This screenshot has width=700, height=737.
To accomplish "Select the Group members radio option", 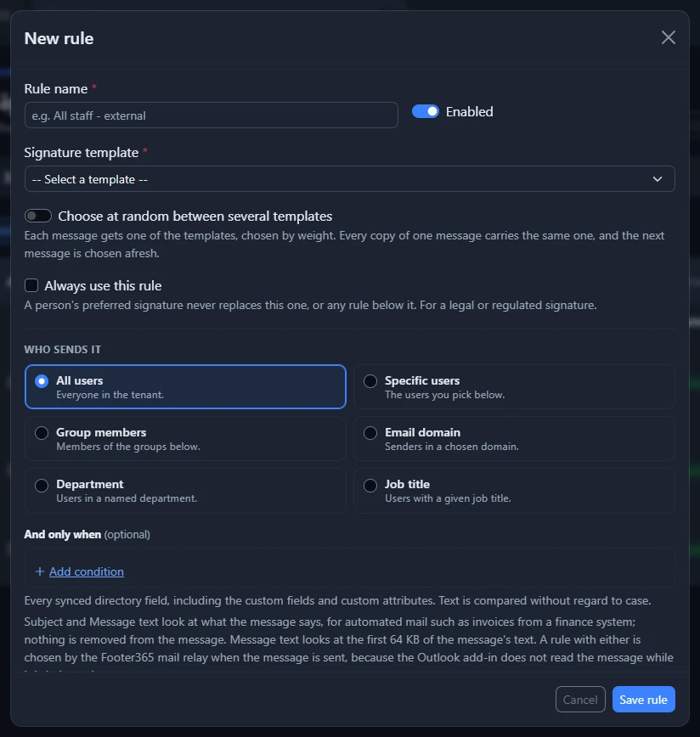I will point(42,433).
